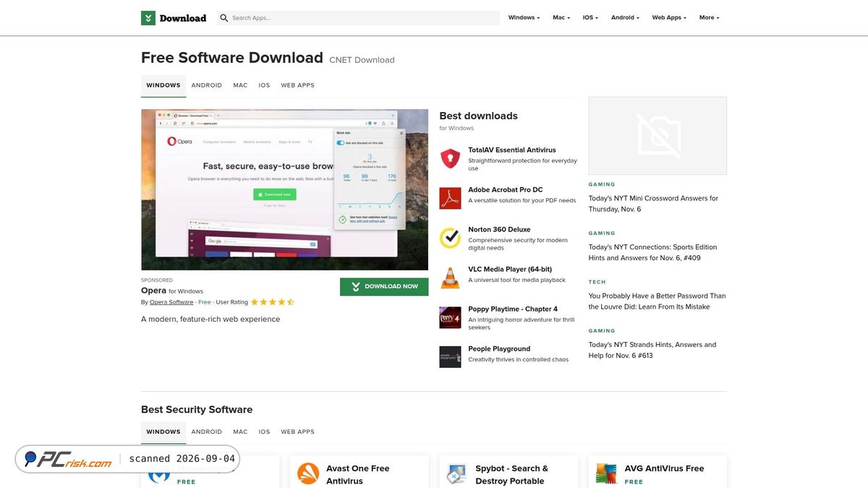
Task: Open the Louvre password article
Action: point(657,301)
